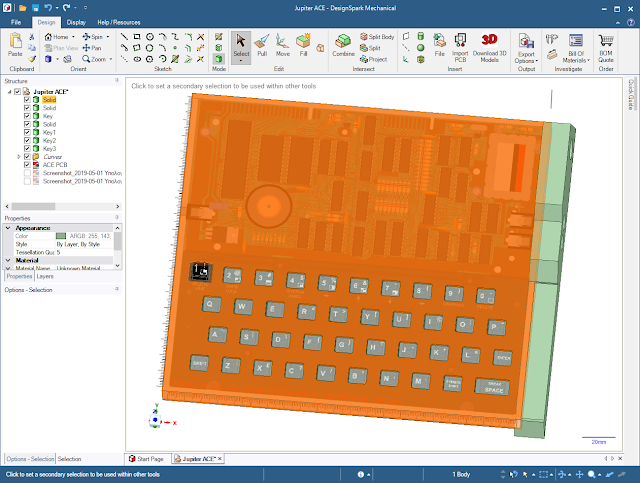The height and width of the screenshot is (483, 640).
Task: Switch to the Start Page tab
Action: coord(146,459)
